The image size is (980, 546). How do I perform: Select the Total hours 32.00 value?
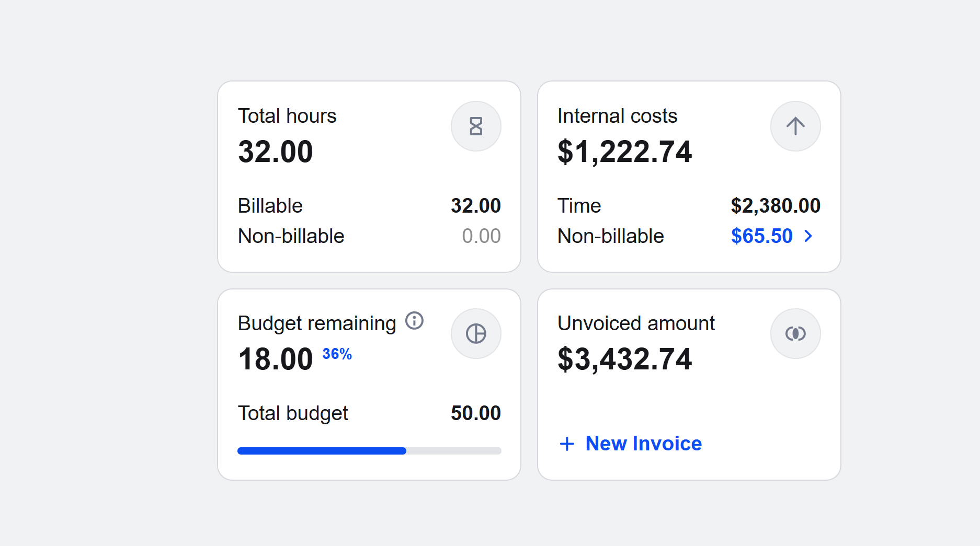276,152
